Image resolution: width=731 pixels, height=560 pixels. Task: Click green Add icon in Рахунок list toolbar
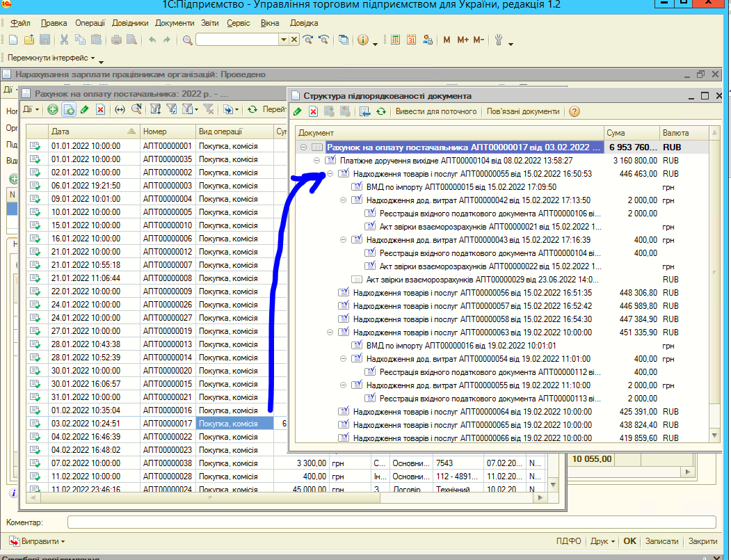coord(53,110)
